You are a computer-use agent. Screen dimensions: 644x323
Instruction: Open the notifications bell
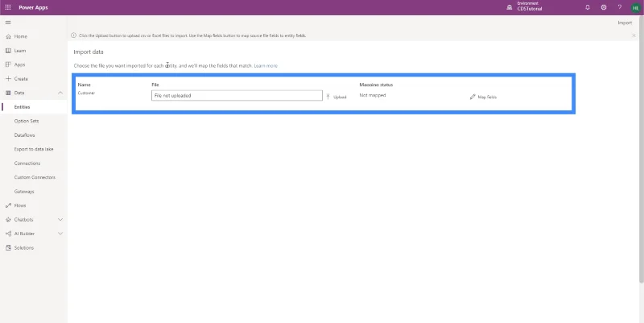588,7
